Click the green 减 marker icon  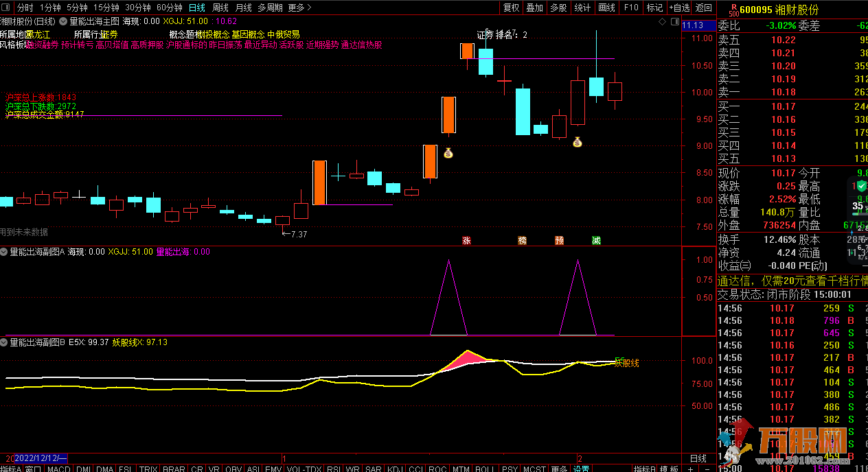596,240
